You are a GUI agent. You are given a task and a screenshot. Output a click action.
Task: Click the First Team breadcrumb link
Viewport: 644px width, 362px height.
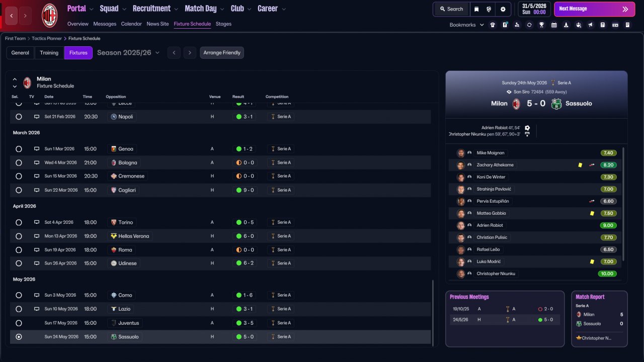click(x=16, y=38)
